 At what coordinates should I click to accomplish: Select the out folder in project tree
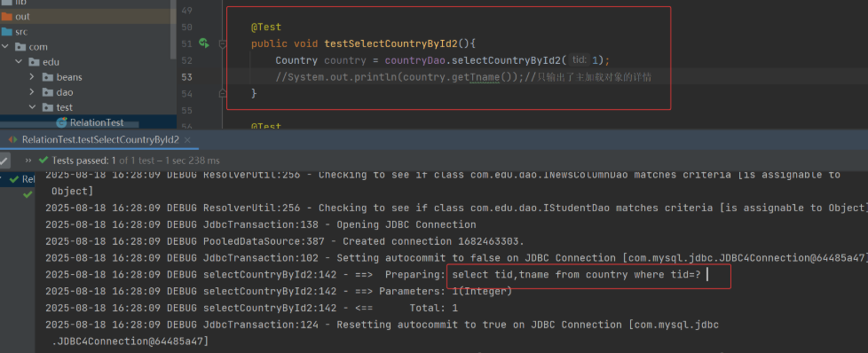tap(88, 17)
